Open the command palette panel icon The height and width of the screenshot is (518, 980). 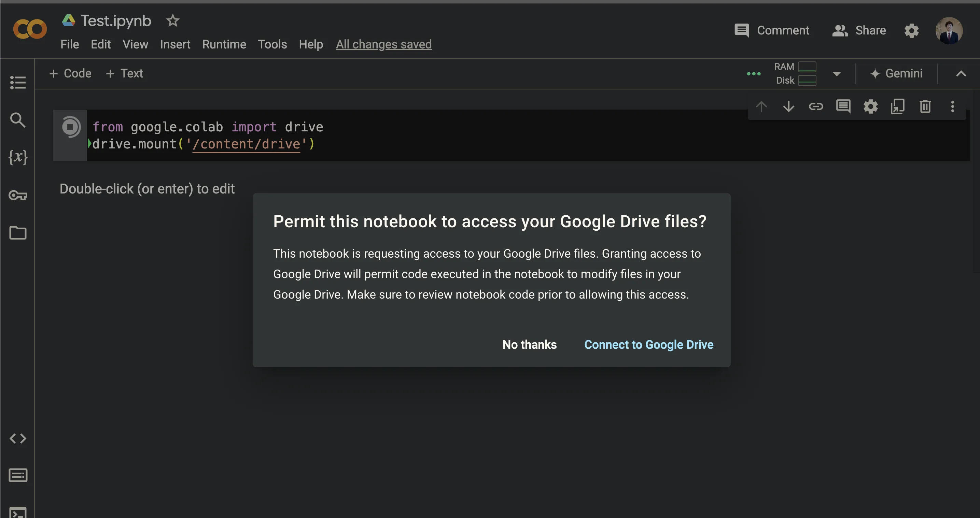point(18,475)
